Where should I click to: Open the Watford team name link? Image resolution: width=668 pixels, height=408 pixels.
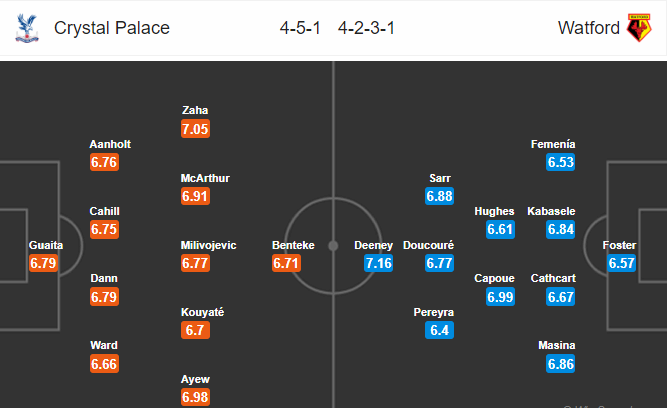click(589, 28)
